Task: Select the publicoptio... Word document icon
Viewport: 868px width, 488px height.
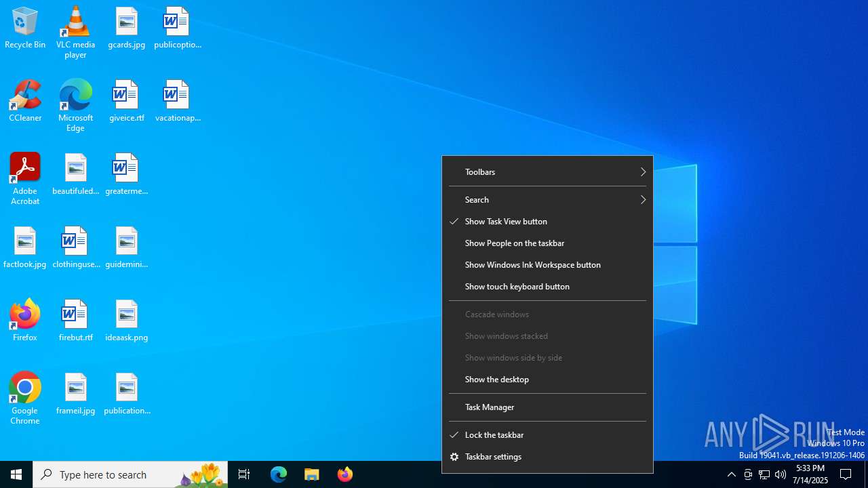Action: coord(178,28)
